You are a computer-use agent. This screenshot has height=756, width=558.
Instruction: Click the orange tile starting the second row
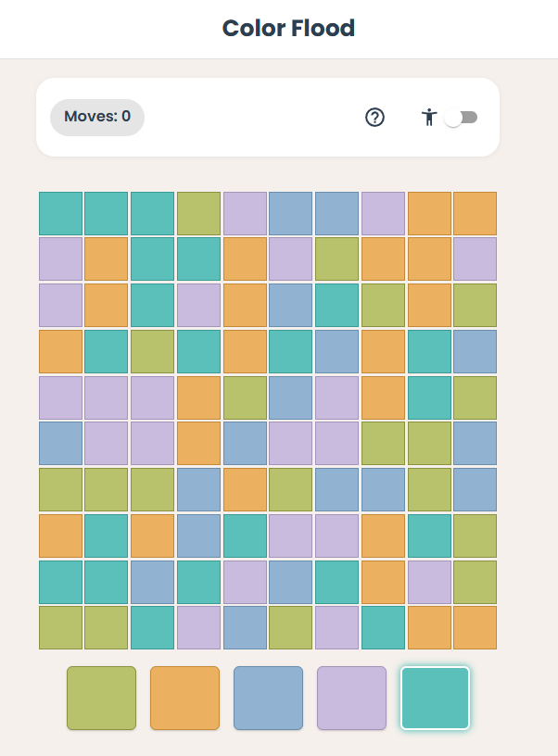pyautogui.click(x=106, y=259)
